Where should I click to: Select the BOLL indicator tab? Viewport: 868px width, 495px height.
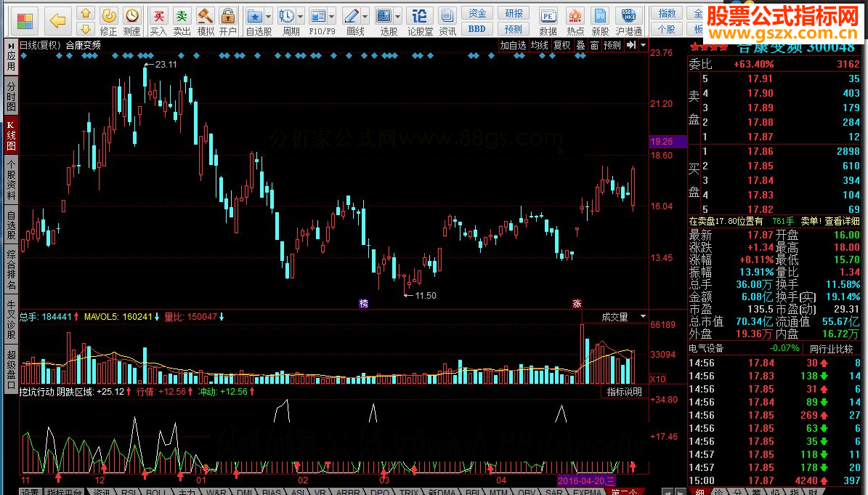click(x=156, y=491)
